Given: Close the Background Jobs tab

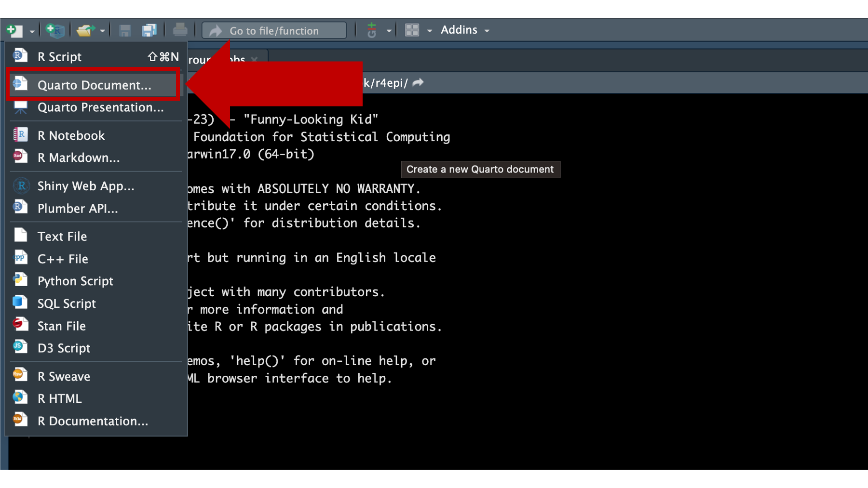Looking at the screenshot, I should 254,59.
